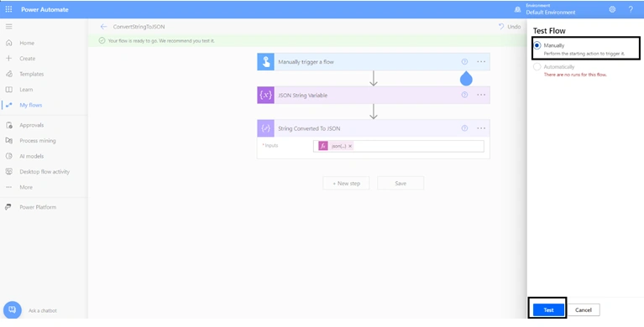This screenshot has height=327, width=644.
Task: Open help for Manually trigger a flow
Action: [x=464, y=62]
